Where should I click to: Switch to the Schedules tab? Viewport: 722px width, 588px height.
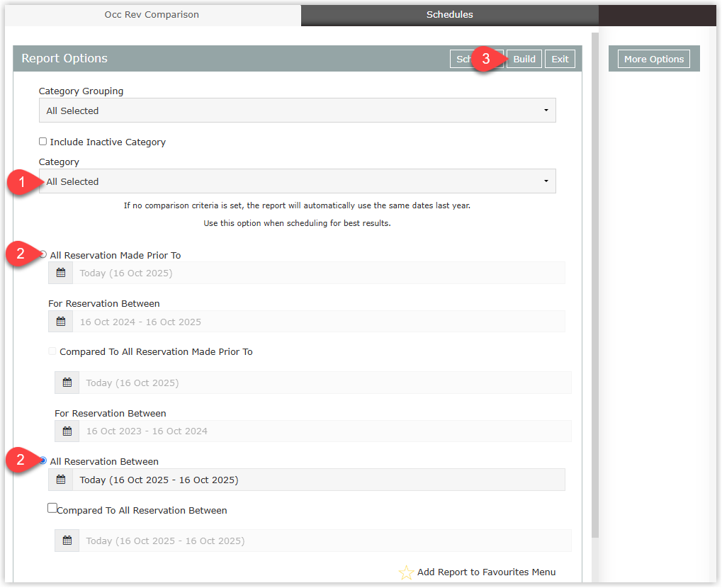450,15
